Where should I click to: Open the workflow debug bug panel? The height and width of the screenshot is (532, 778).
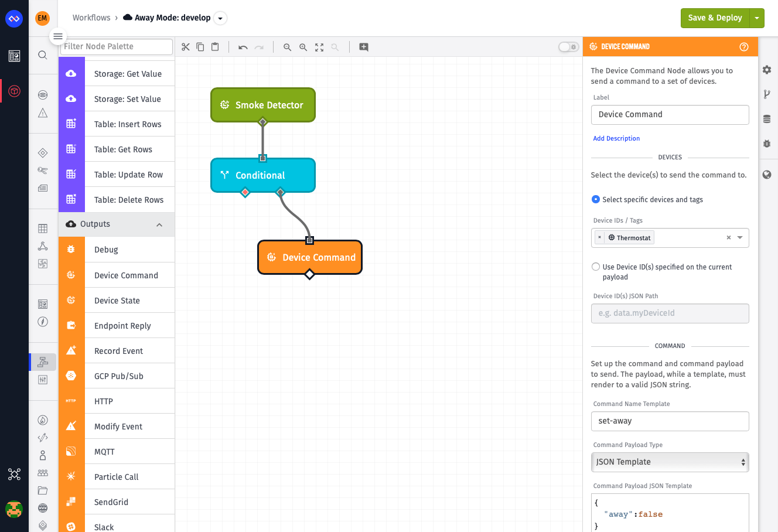click(767, 144)
